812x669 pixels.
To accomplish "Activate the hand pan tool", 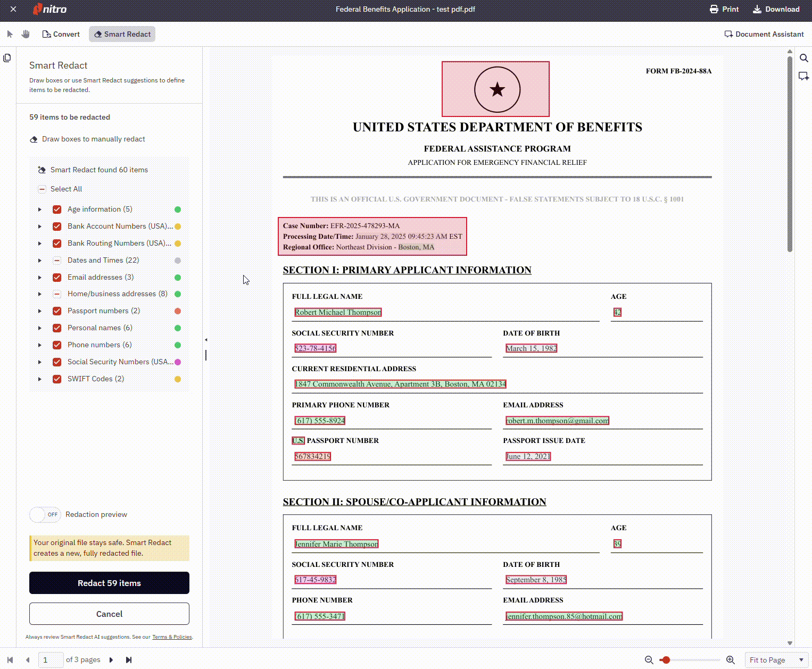I will (x=26, y=34).
